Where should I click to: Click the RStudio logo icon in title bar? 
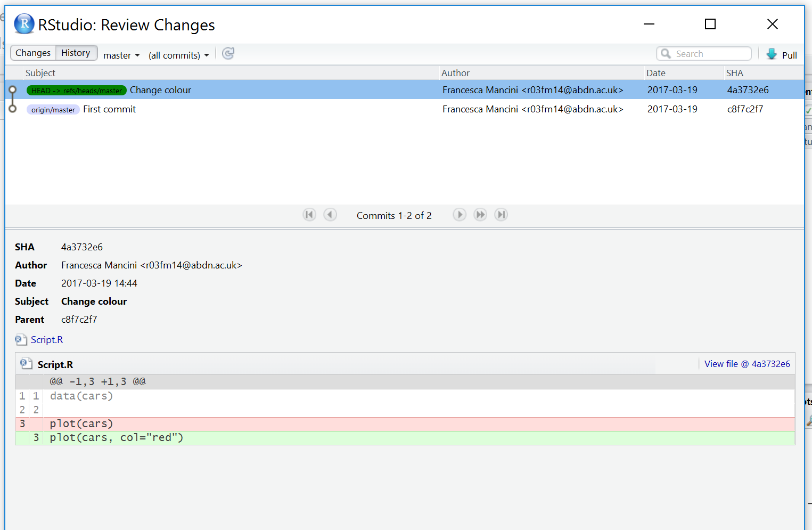[x=24, y=24]
